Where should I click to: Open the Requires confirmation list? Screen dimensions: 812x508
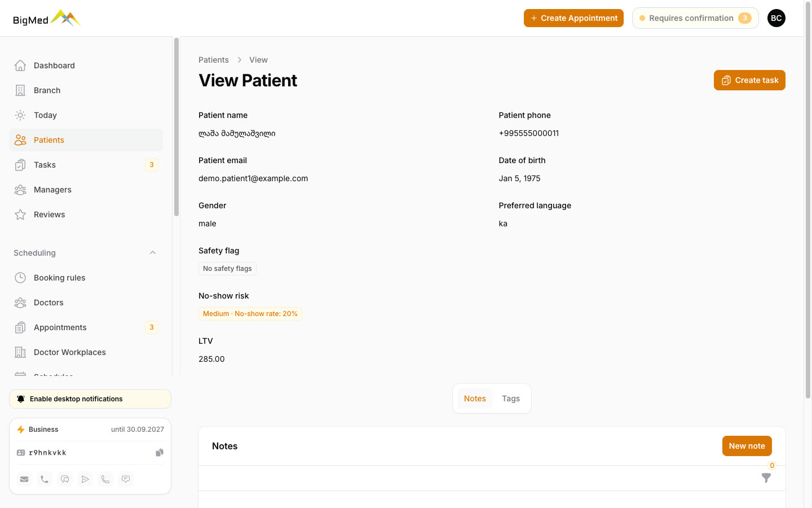pos(695,18)
